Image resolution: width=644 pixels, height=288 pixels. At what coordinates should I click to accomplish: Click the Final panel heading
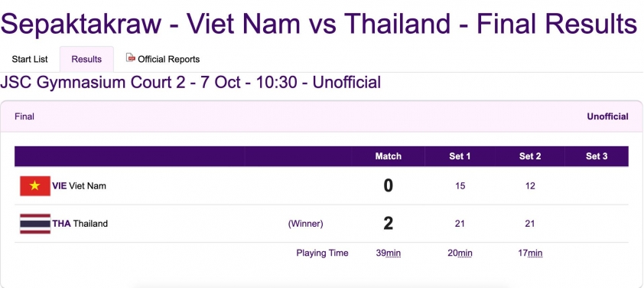tap(24, 116)
